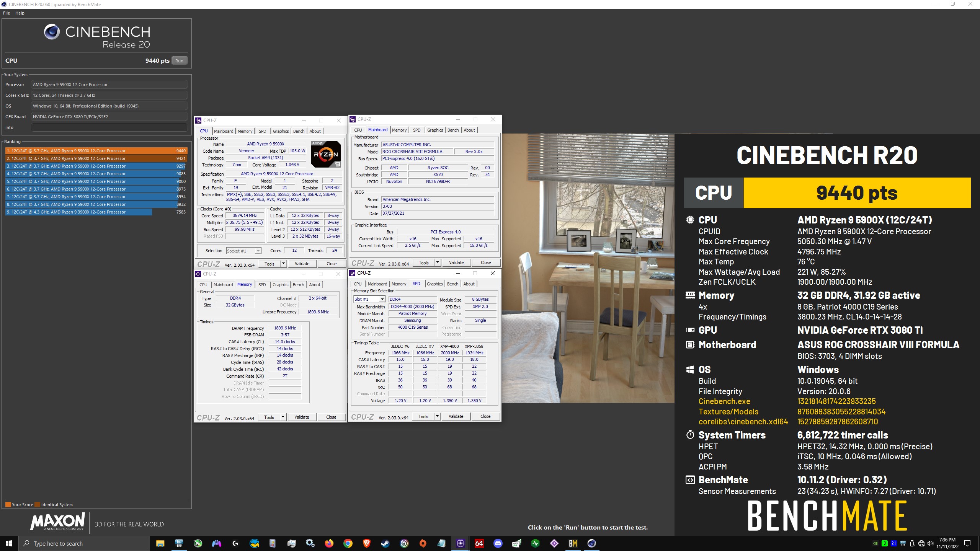Click the NVIDIA system tray icon
The image size is (980, 551).
point(875,543)
